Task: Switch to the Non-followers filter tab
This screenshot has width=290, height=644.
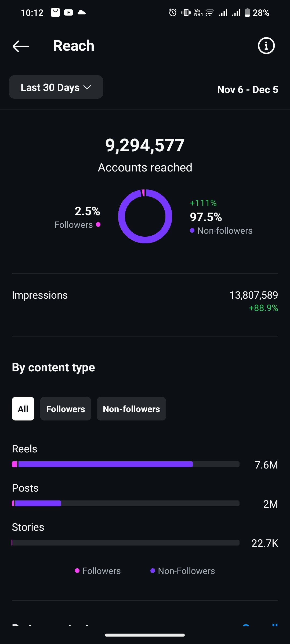Action: tap(131, 409)
